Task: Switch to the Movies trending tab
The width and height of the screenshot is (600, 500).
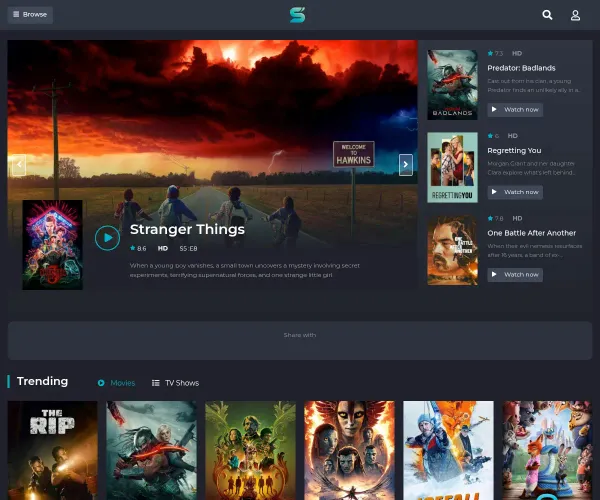Action: tap(116, 383)
